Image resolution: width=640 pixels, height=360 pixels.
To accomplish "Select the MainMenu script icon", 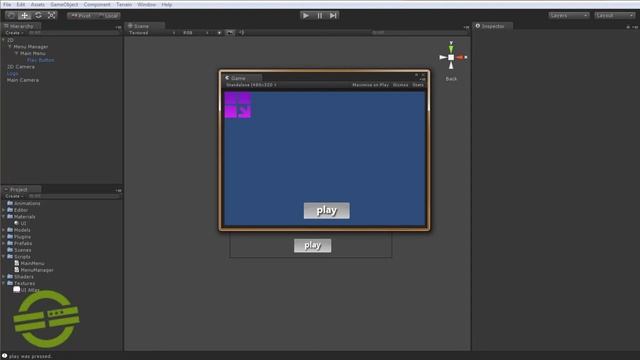I will [17, 263].
